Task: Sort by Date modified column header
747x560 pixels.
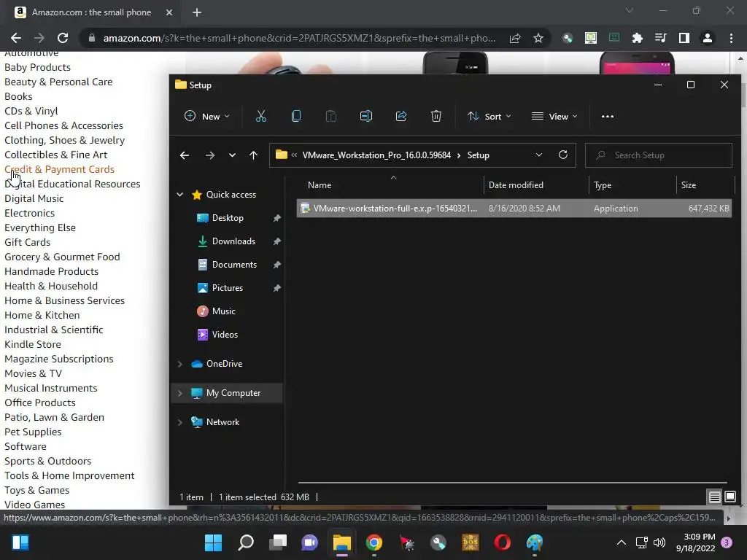Action: (516, 185)
